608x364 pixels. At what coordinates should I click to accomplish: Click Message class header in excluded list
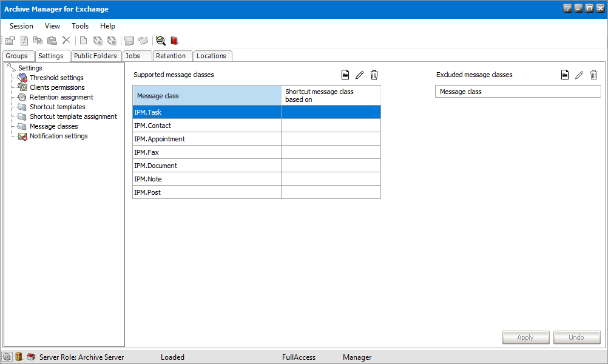[x=518, y=92]
